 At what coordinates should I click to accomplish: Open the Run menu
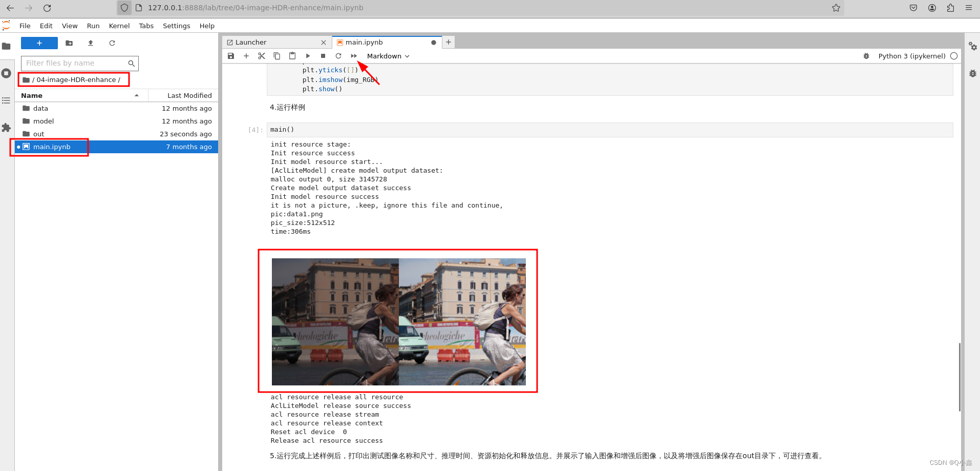93,26
